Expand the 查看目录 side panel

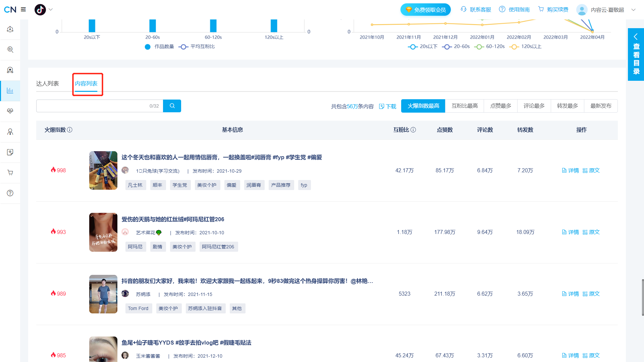click(x=636, y=54)
